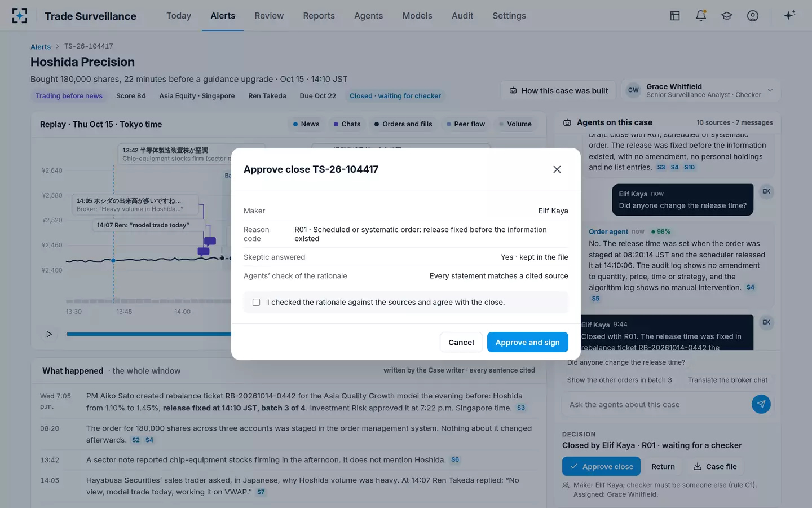Open the sparkle AI assistant icon
This screenshot has height=508, width=812.
(789, 15)
